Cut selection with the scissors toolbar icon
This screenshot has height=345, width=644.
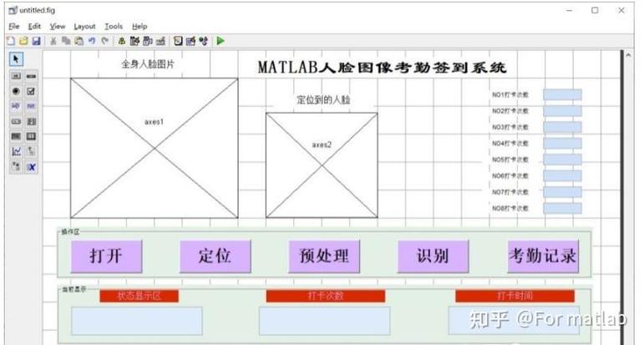pos(53,41)
